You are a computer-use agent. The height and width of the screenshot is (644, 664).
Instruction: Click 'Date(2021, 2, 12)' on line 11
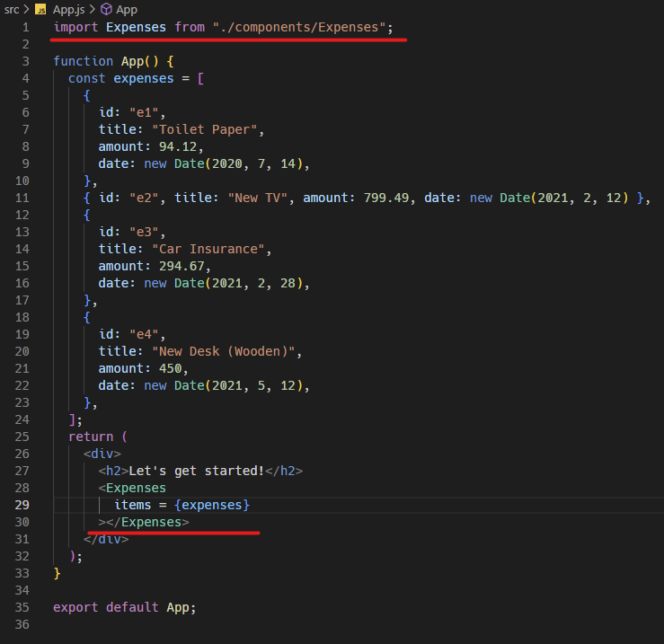click(x=564, y=198)
